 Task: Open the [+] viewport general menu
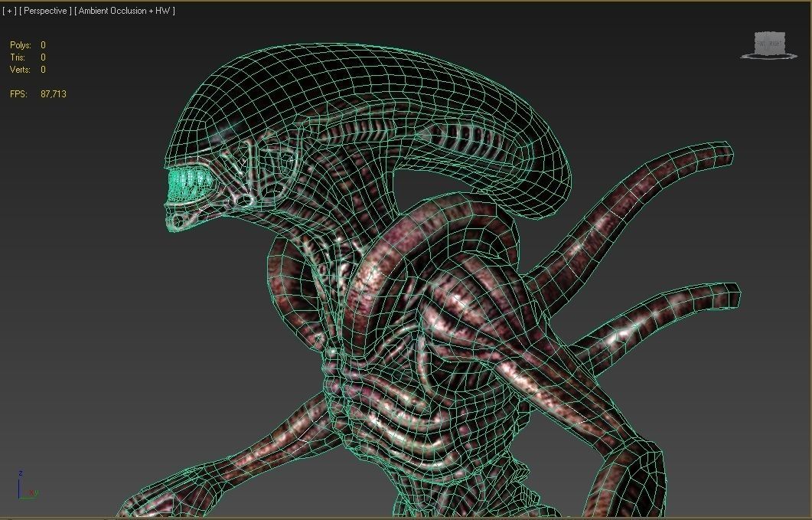[x=9, y=11]
